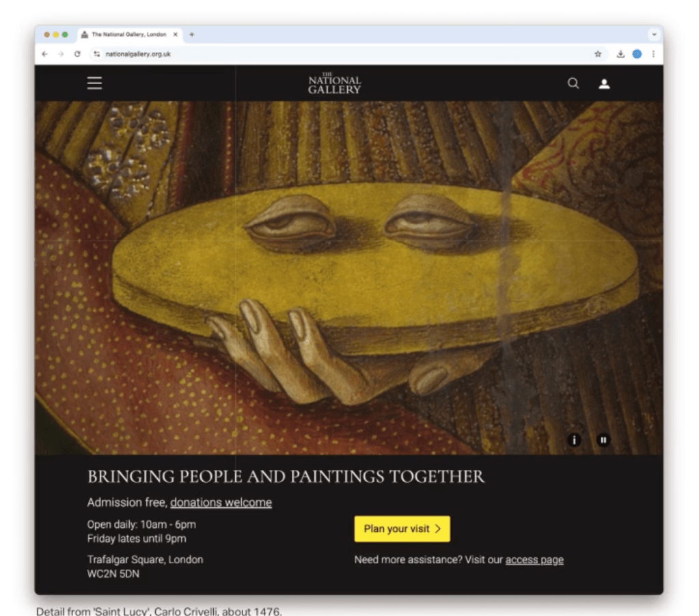Open the donations welcome link
This screenshot has height=616, width=699.
[x=221, y=503]
